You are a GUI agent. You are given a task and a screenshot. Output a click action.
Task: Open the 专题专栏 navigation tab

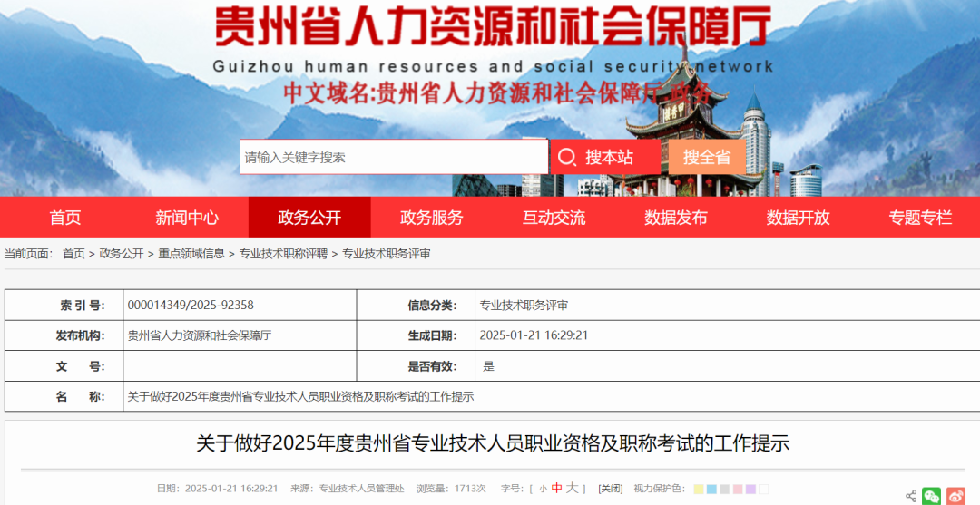pyautogui.click(x=920, y=218)
